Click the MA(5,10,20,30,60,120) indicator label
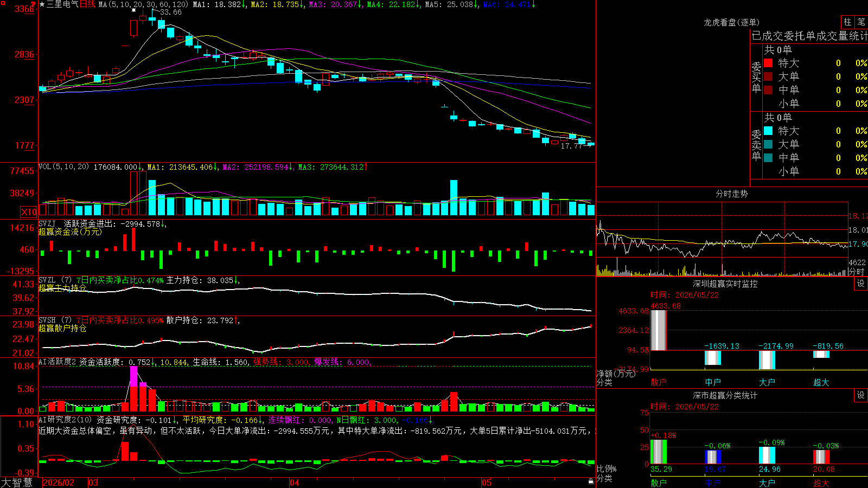This screenshot has width=868, height=488. [143, 4]
